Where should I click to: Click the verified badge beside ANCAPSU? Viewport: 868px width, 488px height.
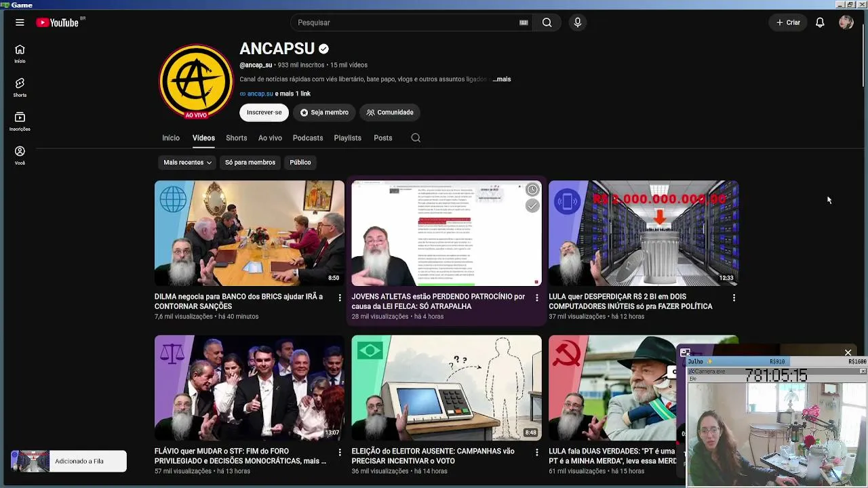(x=323, y=49)
